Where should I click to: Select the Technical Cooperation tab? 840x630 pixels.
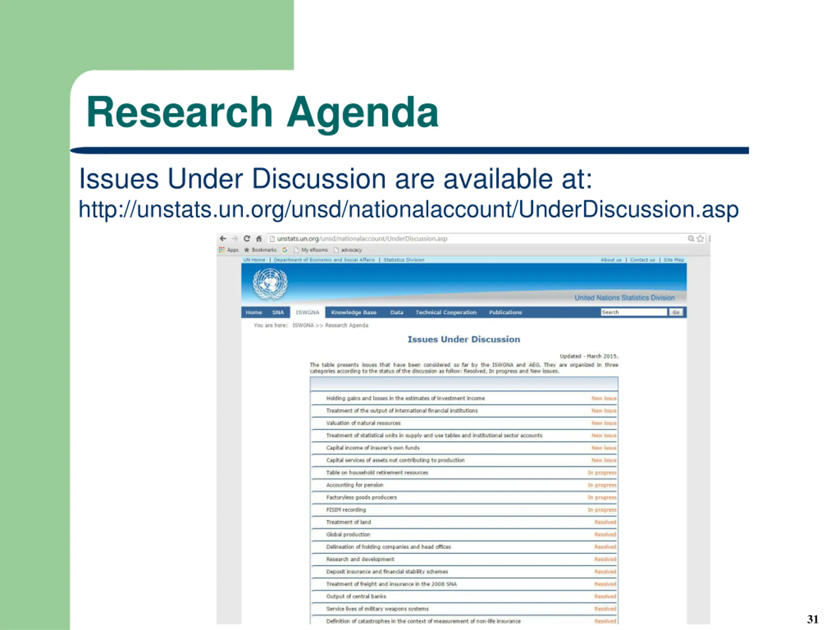click(x=446, y=312)
